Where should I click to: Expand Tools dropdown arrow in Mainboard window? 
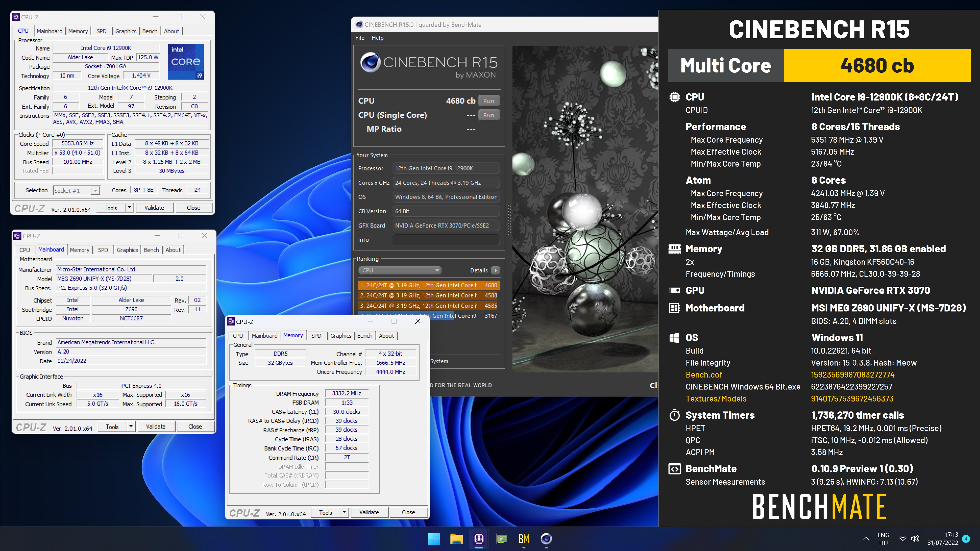click(131, 427)
